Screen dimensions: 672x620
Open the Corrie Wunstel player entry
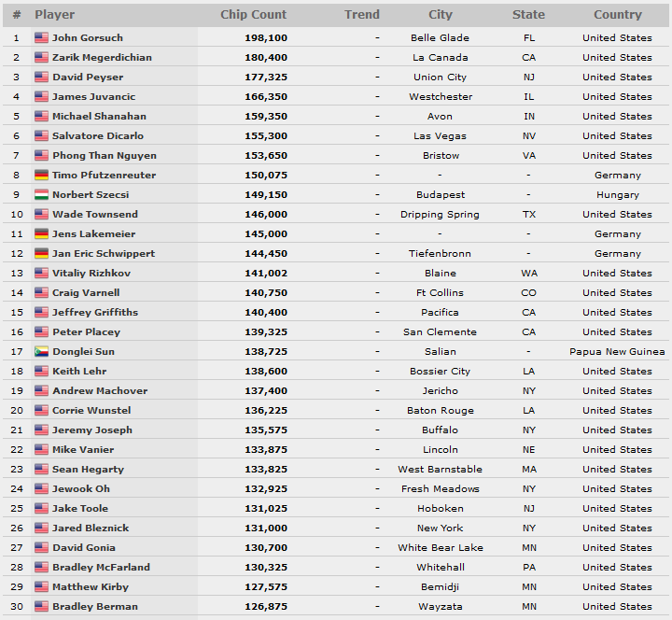pyautogui.click(x=91, y=410)
